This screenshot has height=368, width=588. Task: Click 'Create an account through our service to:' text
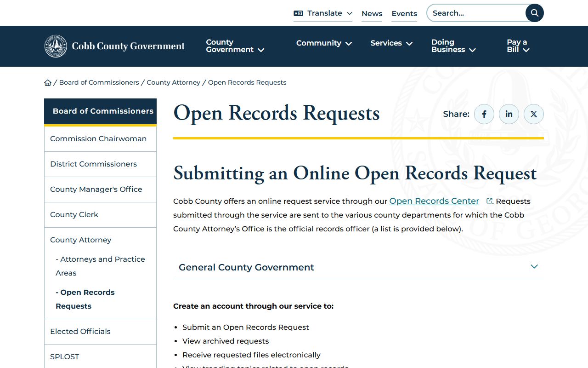253,306
